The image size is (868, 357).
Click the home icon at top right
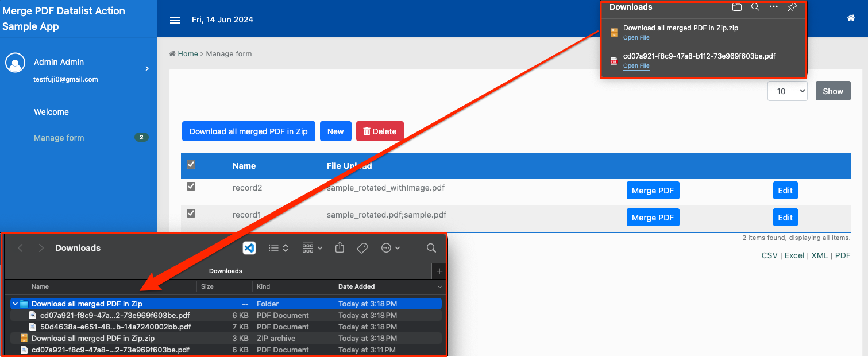(x=851, y=18)
